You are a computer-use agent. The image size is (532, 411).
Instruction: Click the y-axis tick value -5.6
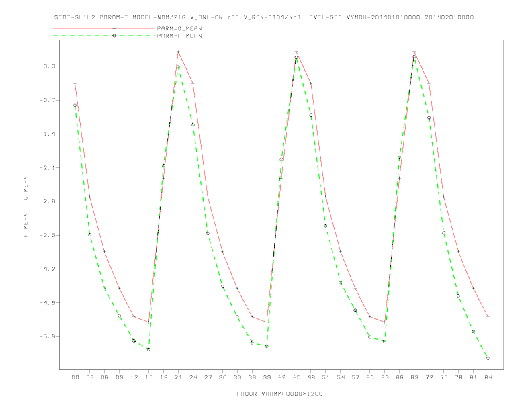coord(48,336)
